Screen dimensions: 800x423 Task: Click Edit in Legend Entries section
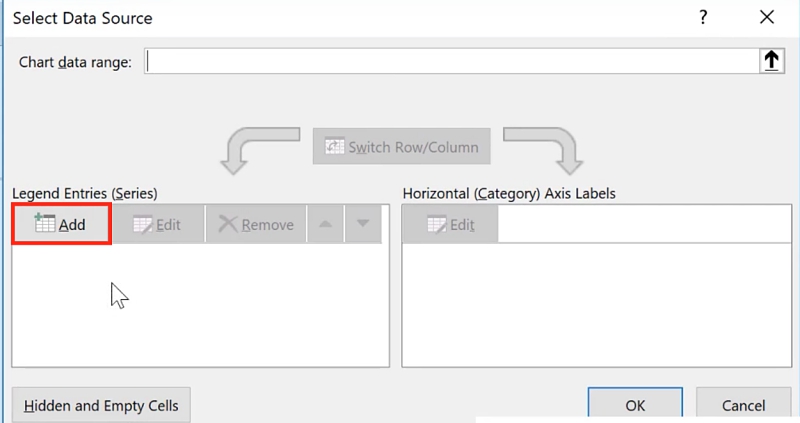coord(157,224)
